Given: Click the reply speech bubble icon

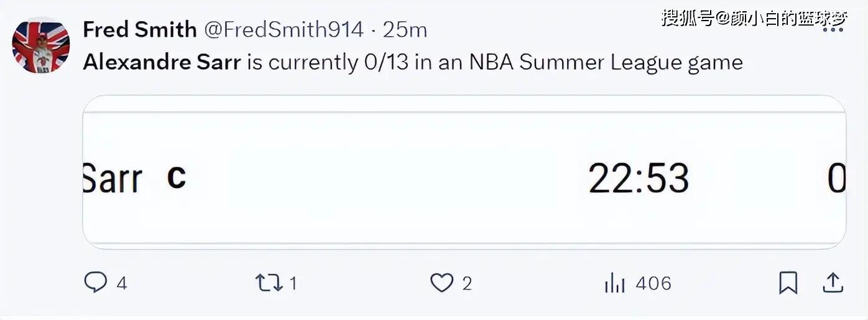Looking at the screenshot, I should (x=95, y=283).
